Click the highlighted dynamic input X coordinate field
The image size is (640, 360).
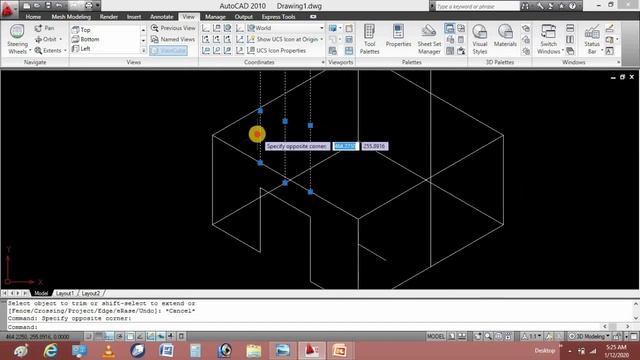point(345,146)
